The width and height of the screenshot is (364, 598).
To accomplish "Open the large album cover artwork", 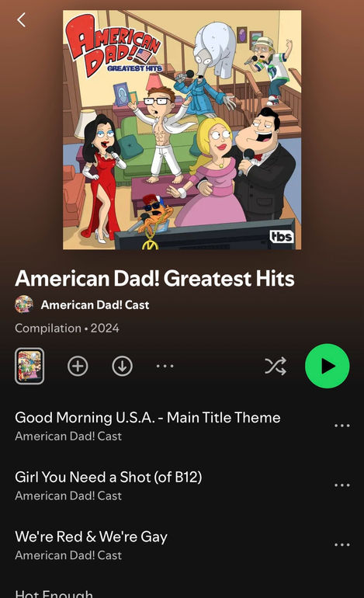I will [x=182, y=130].
